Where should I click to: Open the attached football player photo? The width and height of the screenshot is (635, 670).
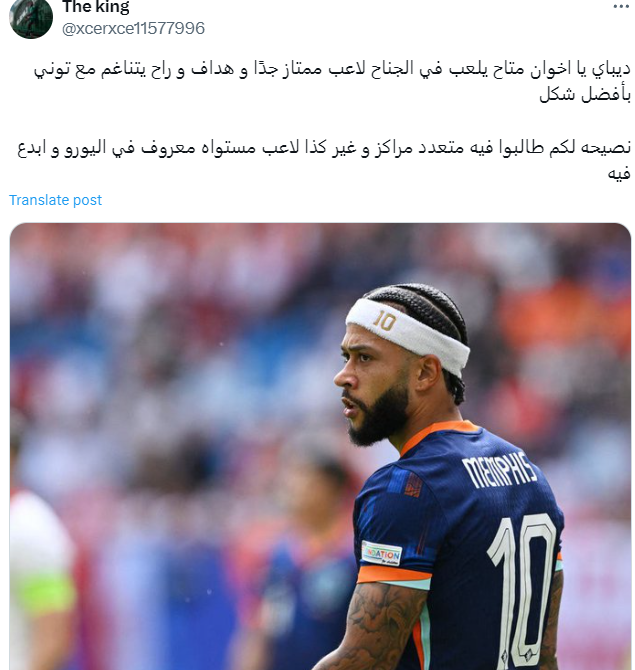click(x=320, y=446)
